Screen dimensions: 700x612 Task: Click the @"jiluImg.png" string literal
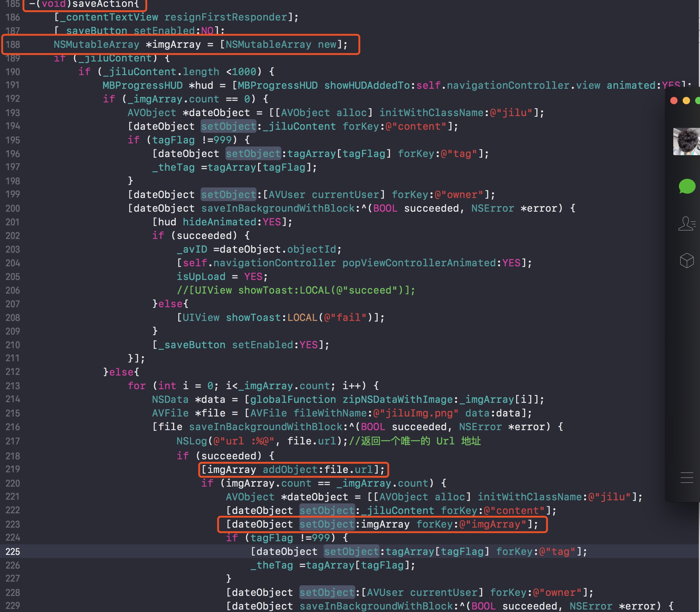pyautogui.click(x=415, y=413)
